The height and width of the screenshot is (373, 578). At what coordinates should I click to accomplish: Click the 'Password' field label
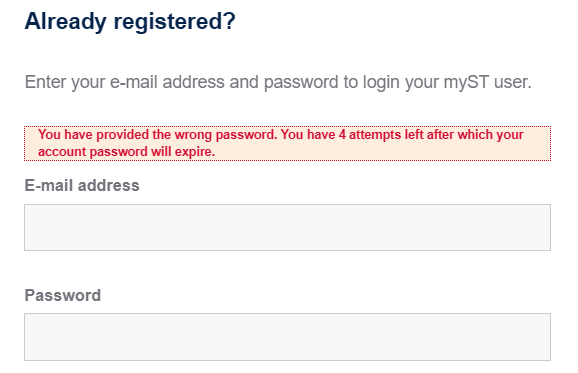[63, 295]
